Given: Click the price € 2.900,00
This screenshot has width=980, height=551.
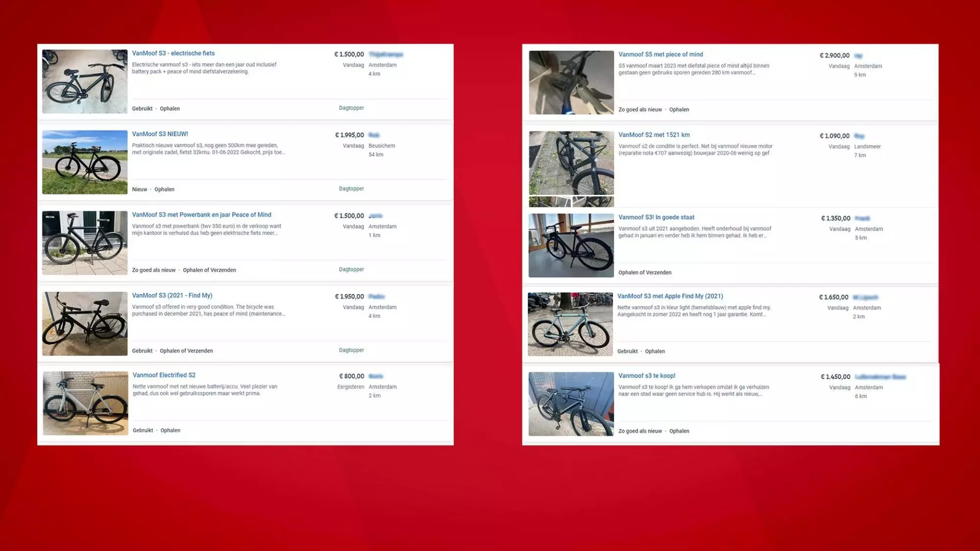Looking at the screenshot, I should click(x=834, y=55).
